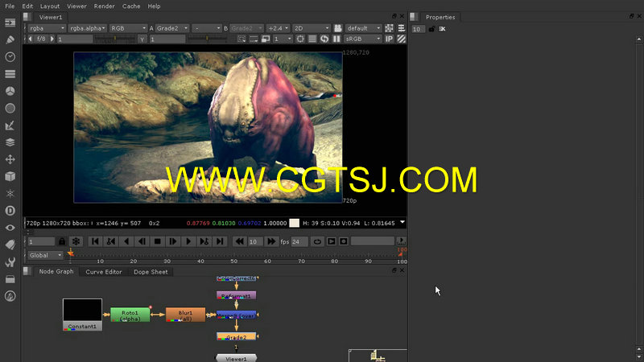Toggle the pixel format icon beside 2D dropdown
The image size is (644, 362).
389,28
